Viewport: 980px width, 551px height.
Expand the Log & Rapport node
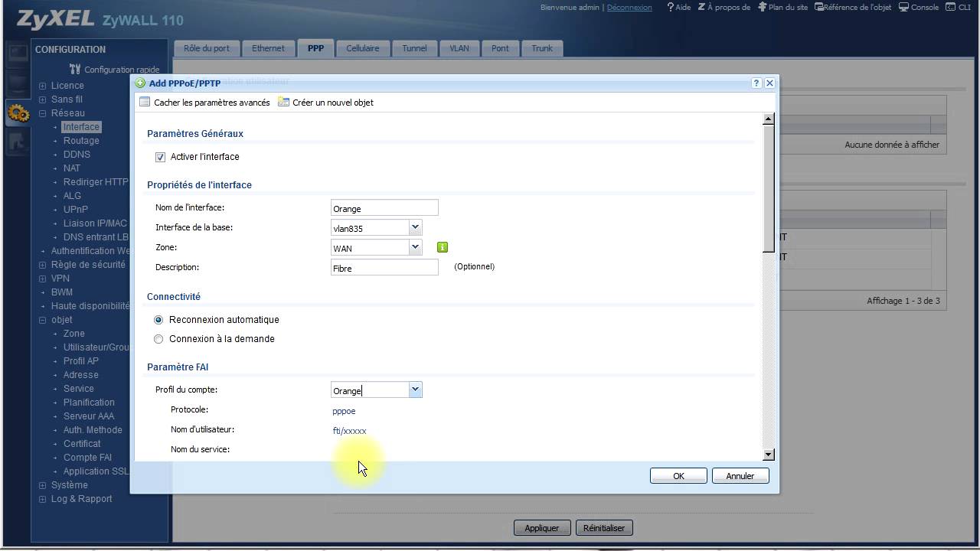point(43,499)
